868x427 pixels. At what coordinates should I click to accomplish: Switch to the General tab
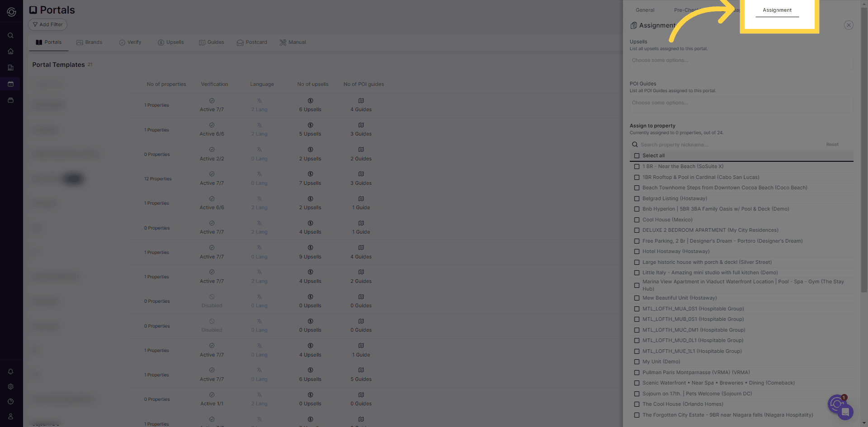[x=645, y=10]
